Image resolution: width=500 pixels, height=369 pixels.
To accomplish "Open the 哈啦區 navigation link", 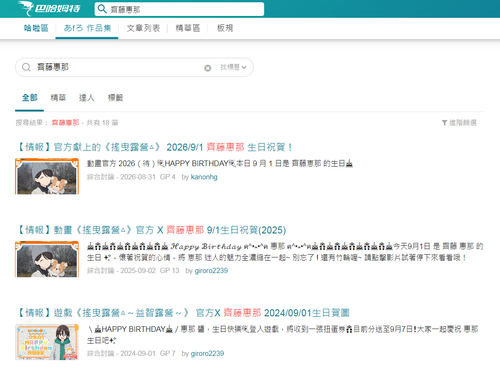I will 36,28.
